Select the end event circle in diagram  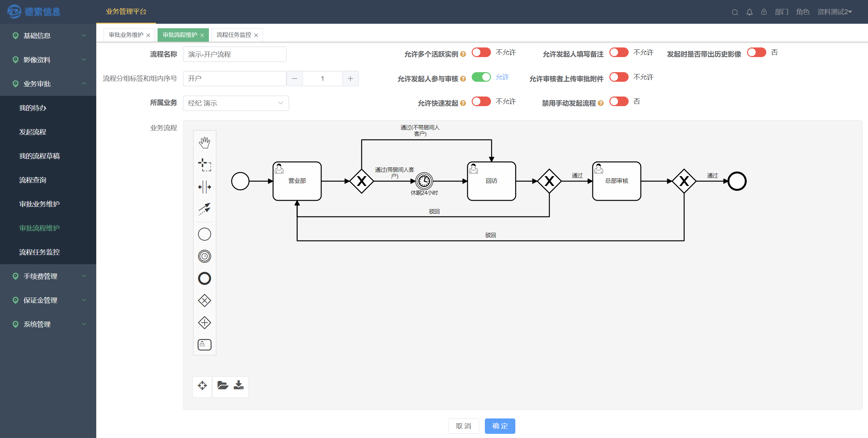click(737, 181)
